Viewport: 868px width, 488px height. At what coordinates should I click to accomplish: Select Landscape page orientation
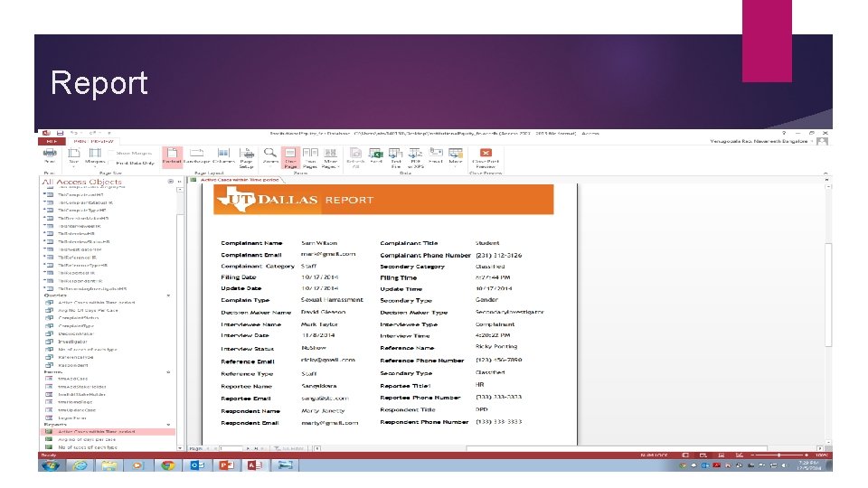tap(196, 156)
